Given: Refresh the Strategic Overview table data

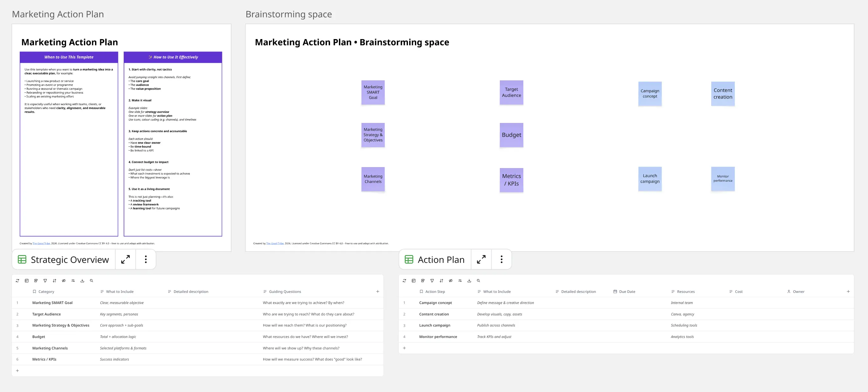Looking at the screenshot, I should point(17,280).
